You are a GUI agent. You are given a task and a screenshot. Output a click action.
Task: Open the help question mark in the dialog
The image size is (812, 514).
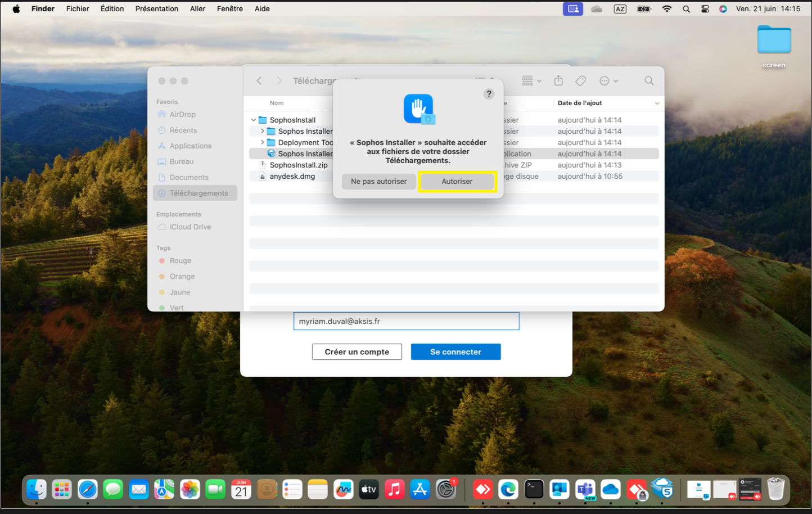(489, 94)
